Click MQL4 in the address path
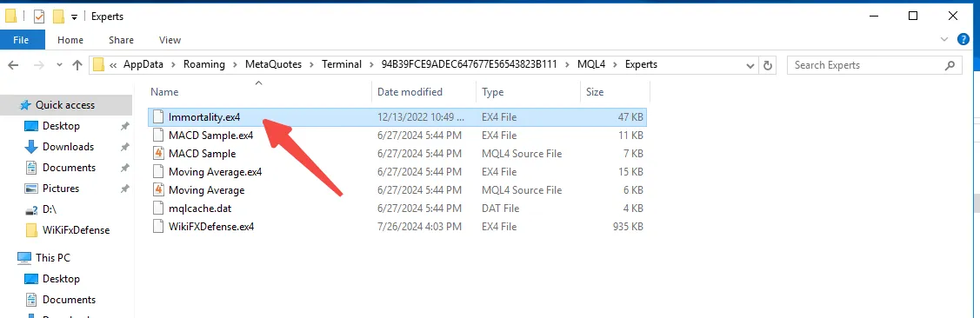The width and height of the screenshot is (980, 318). point(591,64)
